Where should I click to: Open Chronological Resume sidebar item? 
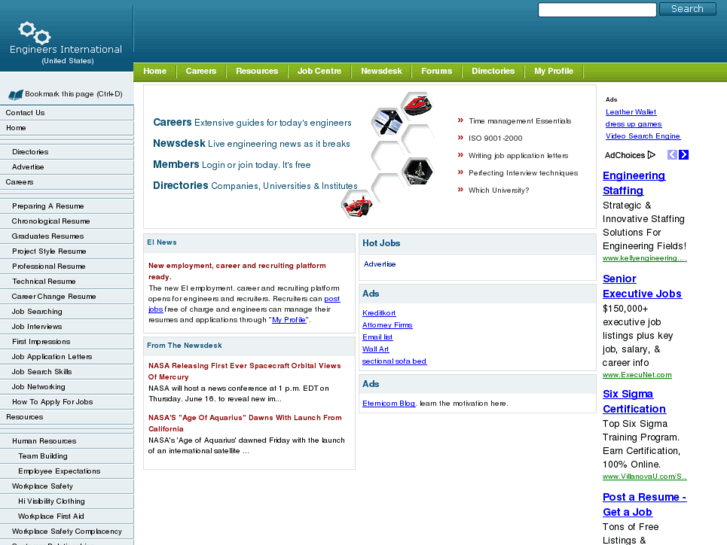(67, 221)
